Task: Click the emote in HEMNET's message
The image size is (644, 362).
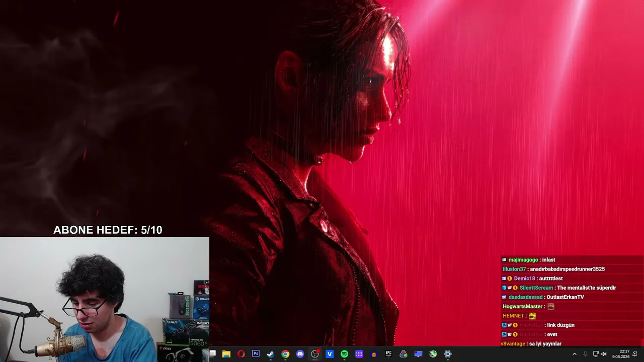Action: click(x=532, y=316)
